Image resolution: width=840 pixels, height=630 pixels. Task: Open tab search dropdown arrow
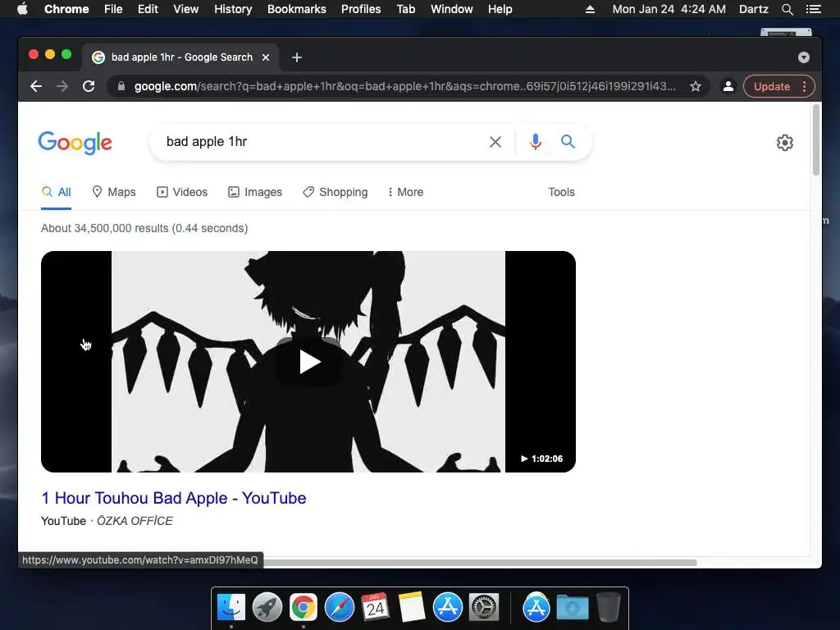coord(804,57)
